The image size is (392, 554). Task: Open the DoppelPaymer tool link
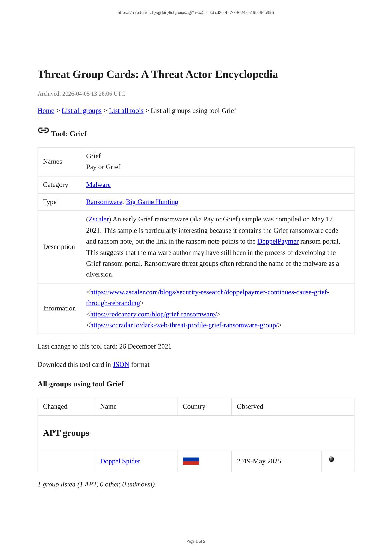tap(278, 242)
